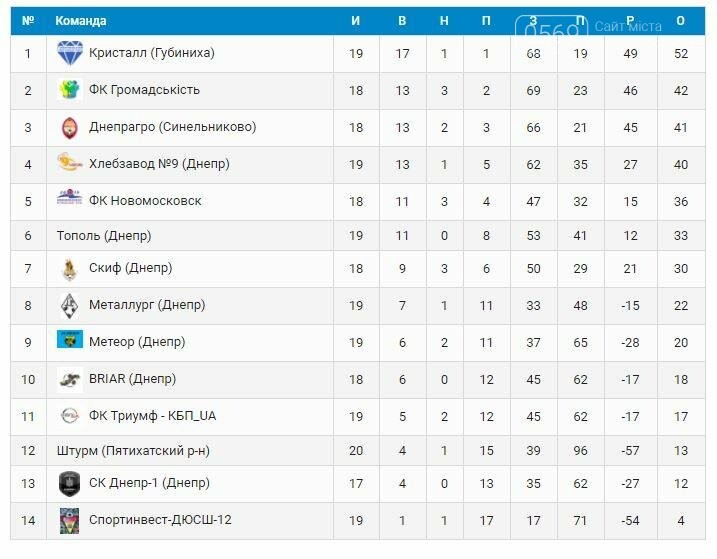Click the Спортинвест-ДЮСШ-12 logo
The height and width of the screenshot is (559, 717).
click(70, 521)
